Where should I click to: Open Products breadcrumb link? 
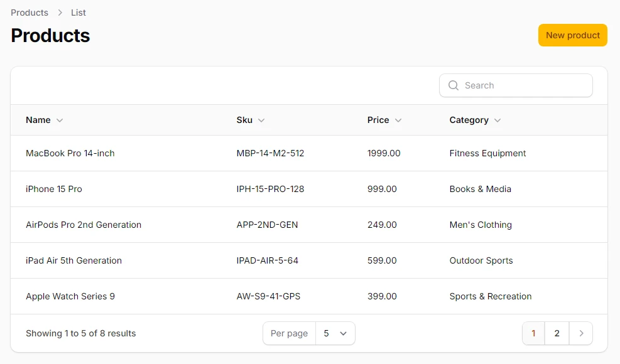point(30,13)
